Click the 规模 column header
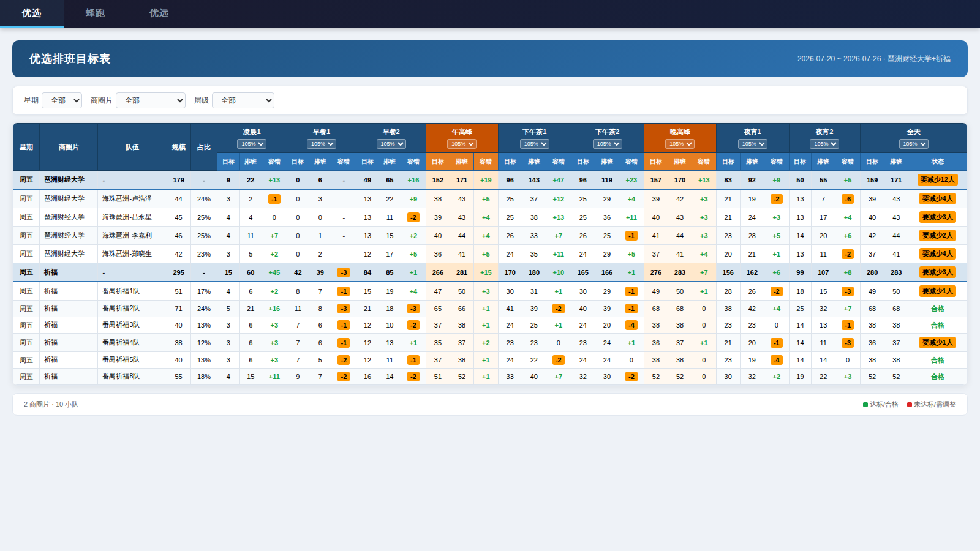 [179, 147]
